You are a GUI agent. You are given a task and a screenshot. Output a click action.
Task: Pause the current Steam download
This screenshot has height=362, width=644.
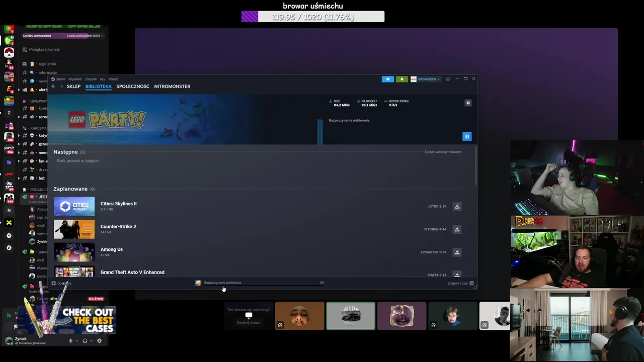(467, 136)
